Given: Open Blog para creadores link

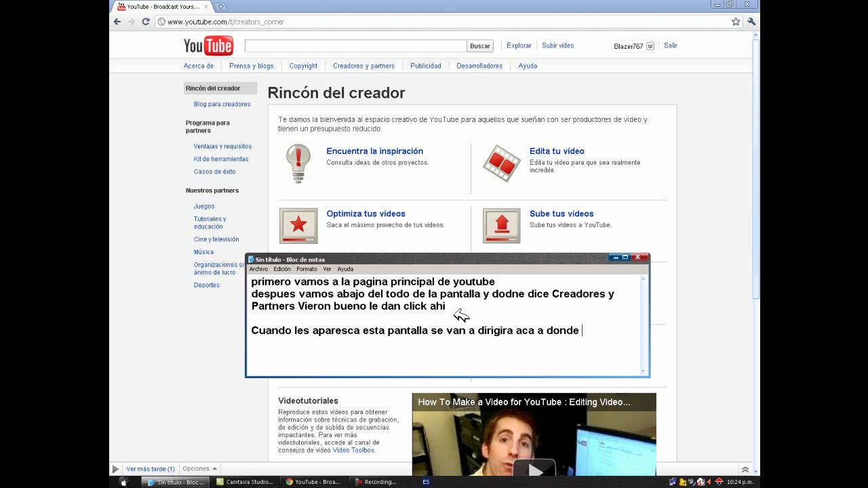Looking at the screenshot, I should click(x=222, y=104).
